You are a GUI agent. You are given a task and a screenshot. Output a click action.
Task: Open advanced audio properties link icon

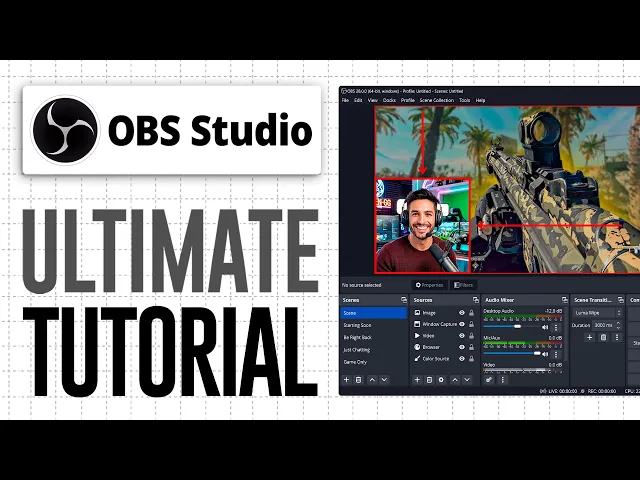click(x=489, y=380)
